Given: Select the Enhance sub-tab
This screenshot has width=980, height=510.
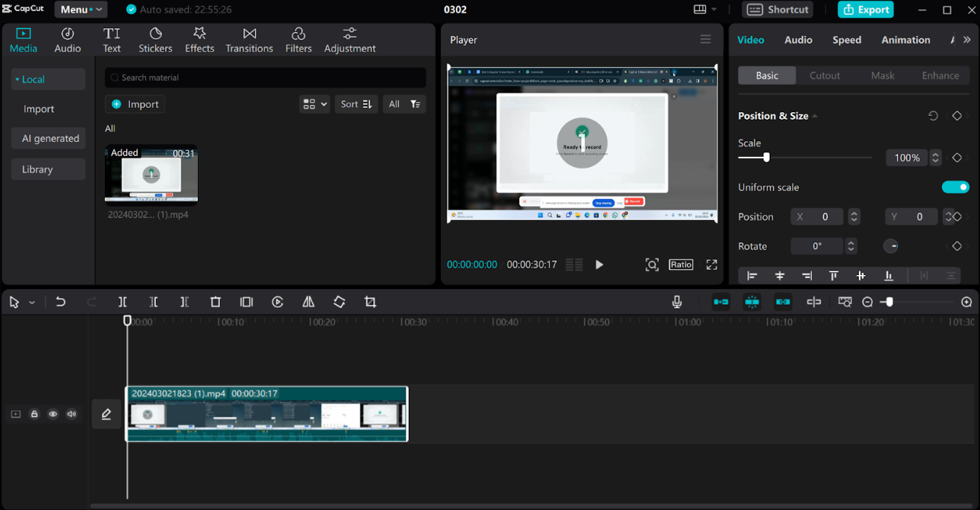Looking at the screenshot, I should pos(941,76).
